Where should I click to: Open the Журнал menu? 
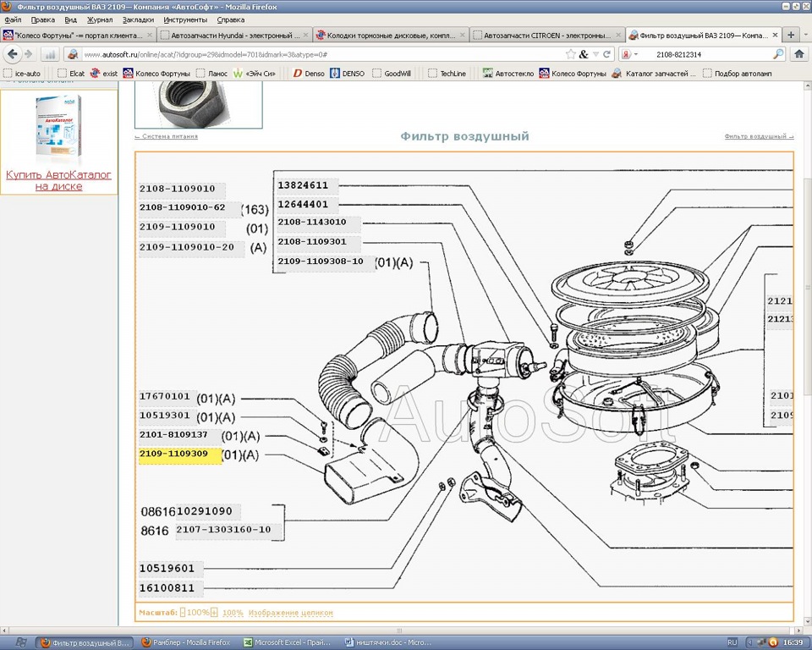(100, 19)
